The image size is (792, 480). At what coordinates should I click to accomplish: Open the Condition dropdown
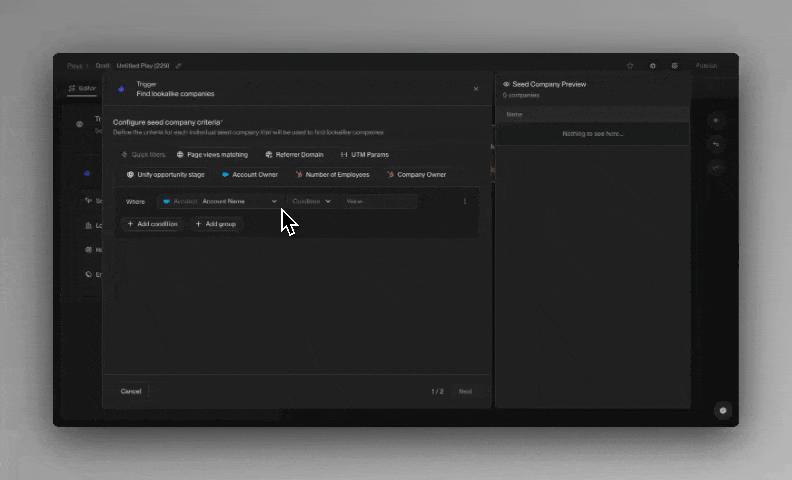point(312,201)
